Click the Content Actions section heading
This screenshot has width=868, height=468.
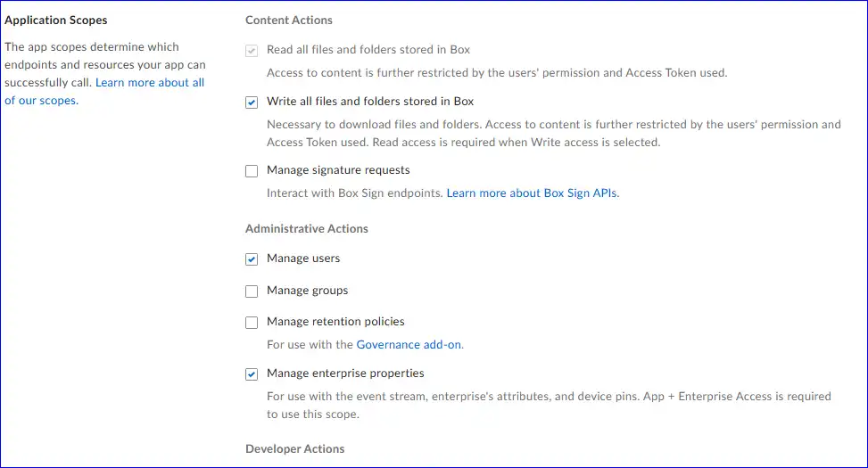point(288,21)
